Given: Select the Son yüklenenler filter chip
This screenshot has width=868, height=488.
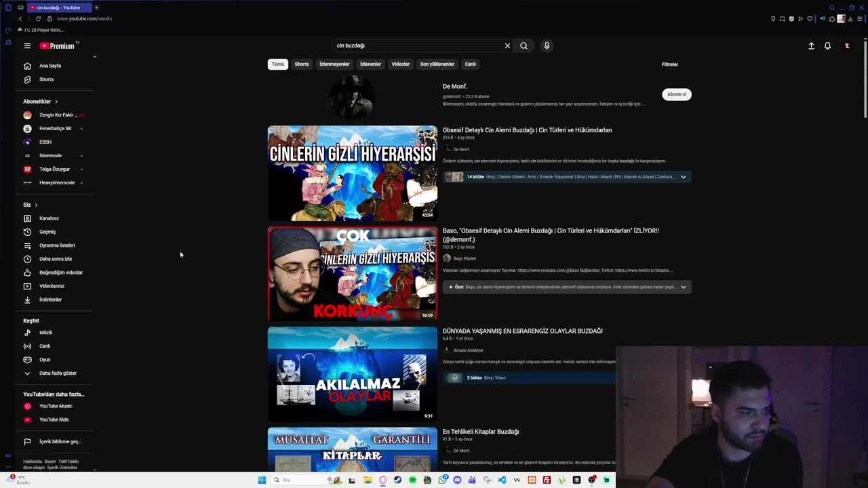Looking at the screenshot, I should click(x=437, y=64).
